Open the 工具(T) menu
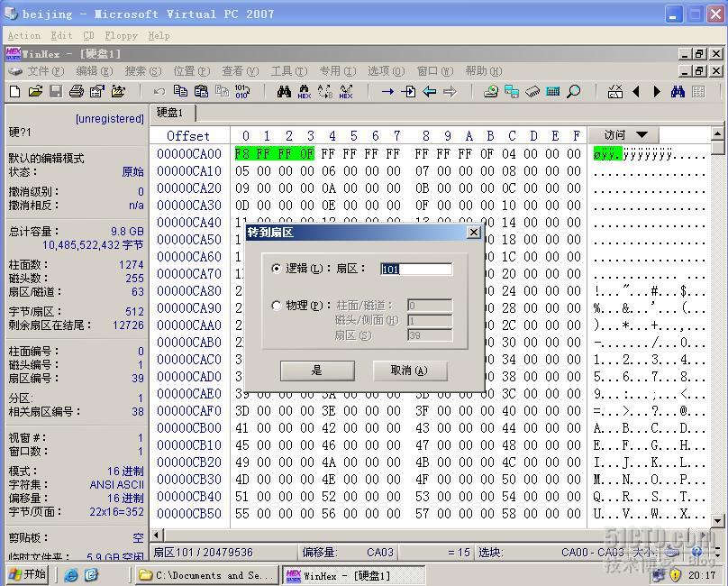The height and width of the screenshot is (586, 728). 289,71
